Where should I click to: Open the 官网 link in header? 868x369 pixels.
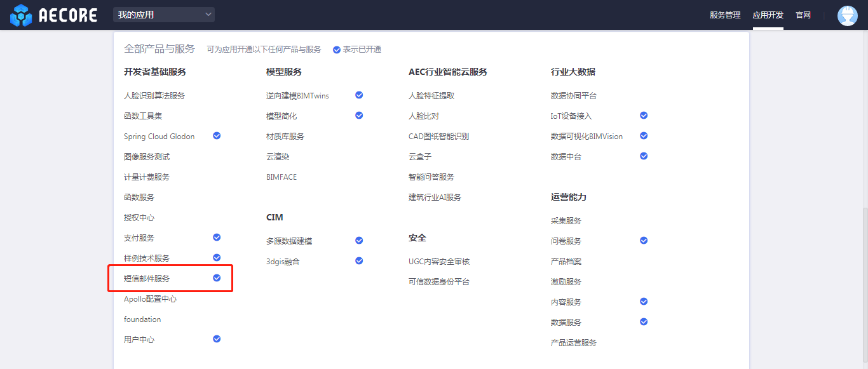[x=803, y=15]
